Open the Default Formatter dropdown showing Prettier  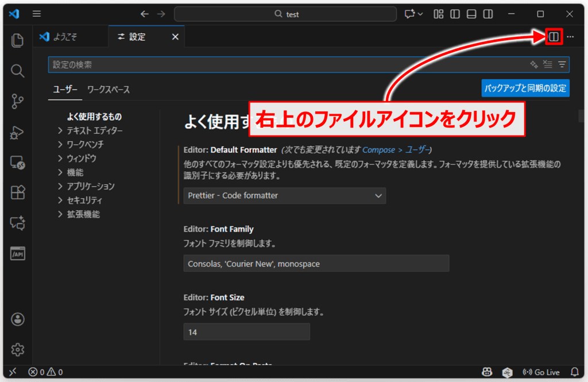tap(284, 195)
